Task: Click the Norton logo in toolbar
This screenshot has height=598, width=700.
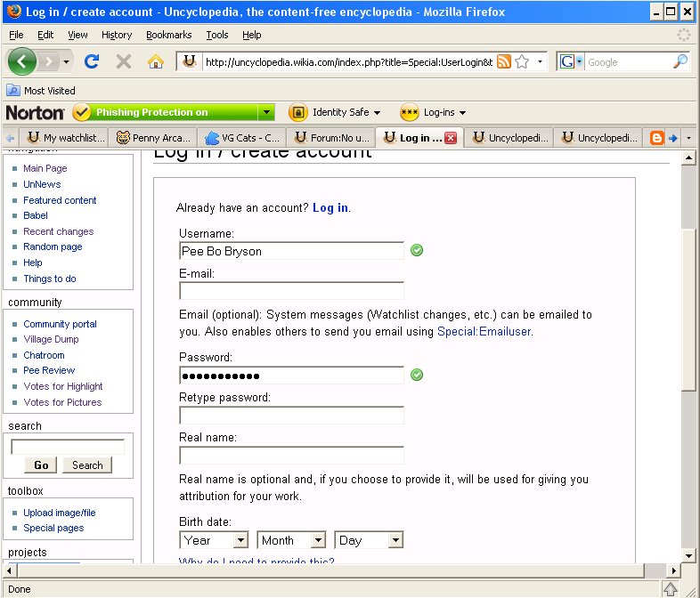Action: pyautogui.click(x=36, y=112)
